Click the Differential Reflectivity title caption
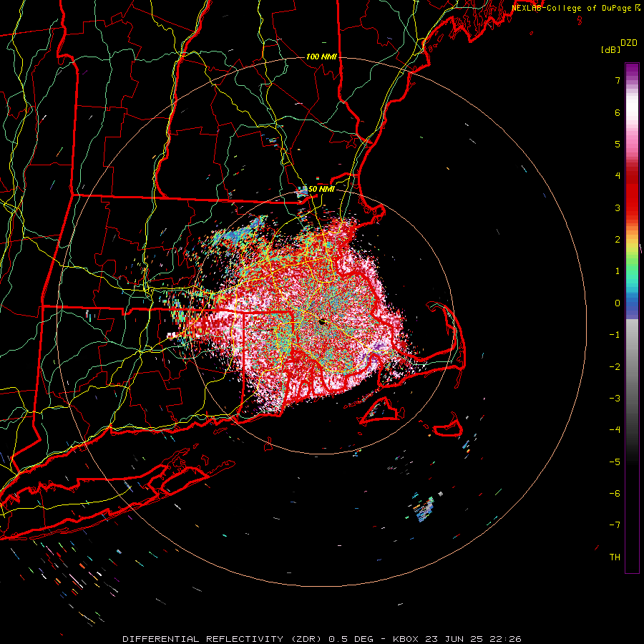Viewport: 644px width, 644px height. 322,639
